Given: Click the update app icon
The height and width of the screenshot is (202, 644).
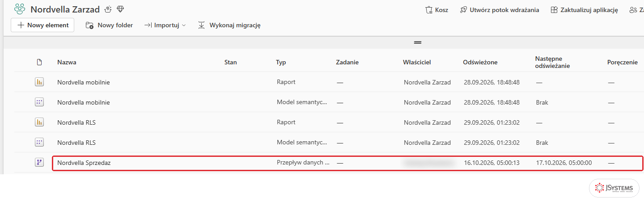Looking at the screenshot, I should (554, 10).
